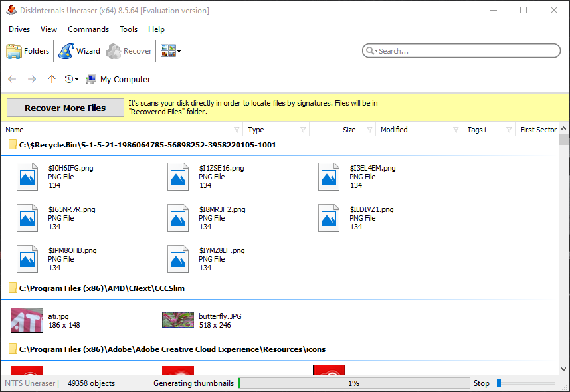Screen dimensions: 570x392
Task: Click the file list scroll-down arrow
Action: 564,369
